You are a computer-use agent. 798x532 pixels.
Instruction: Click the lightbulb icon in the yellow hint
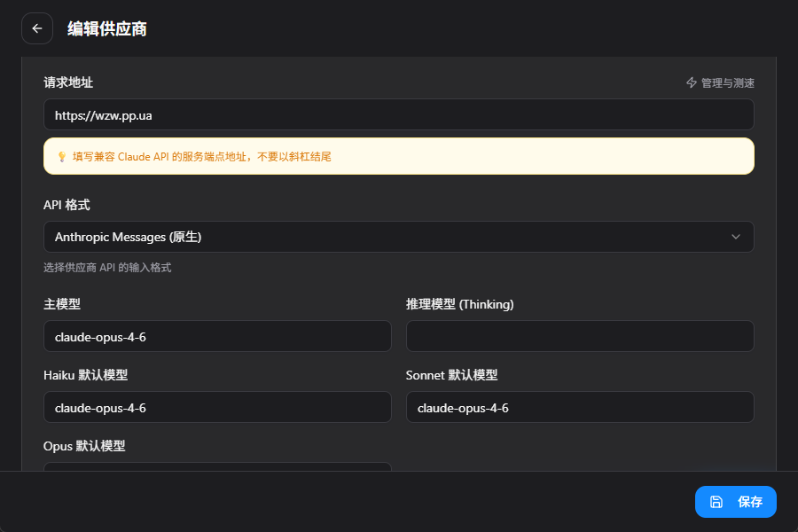point(61,156)
